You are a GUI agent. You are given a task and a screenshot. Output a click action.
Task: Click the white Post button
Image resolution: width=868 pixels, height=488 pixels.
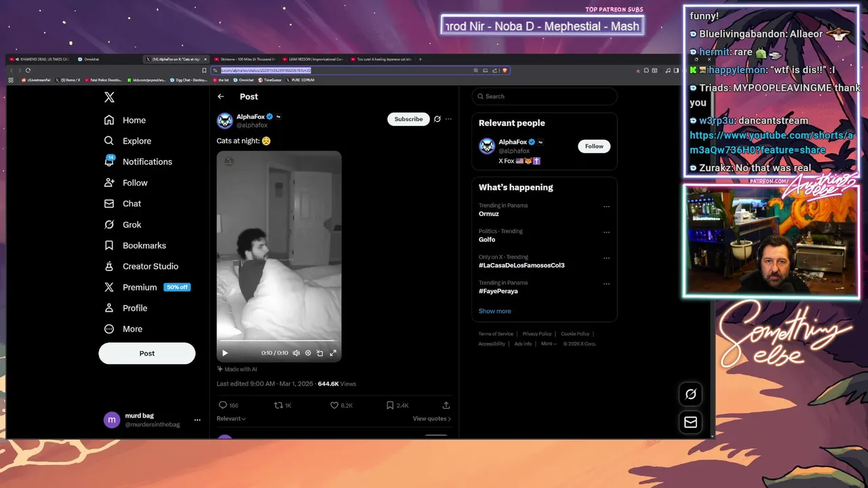(147, 353)
